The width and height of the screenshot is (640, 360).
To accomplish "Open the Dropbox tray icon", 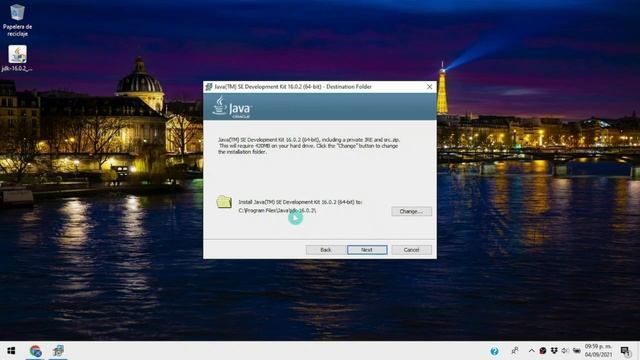I will 554,351.
